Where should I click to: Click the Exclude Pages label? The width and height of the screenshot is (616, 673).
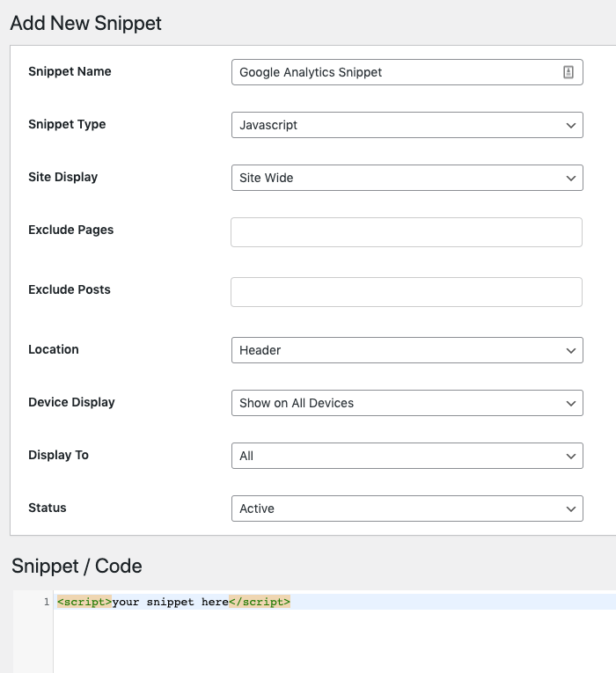click(70, 230)
